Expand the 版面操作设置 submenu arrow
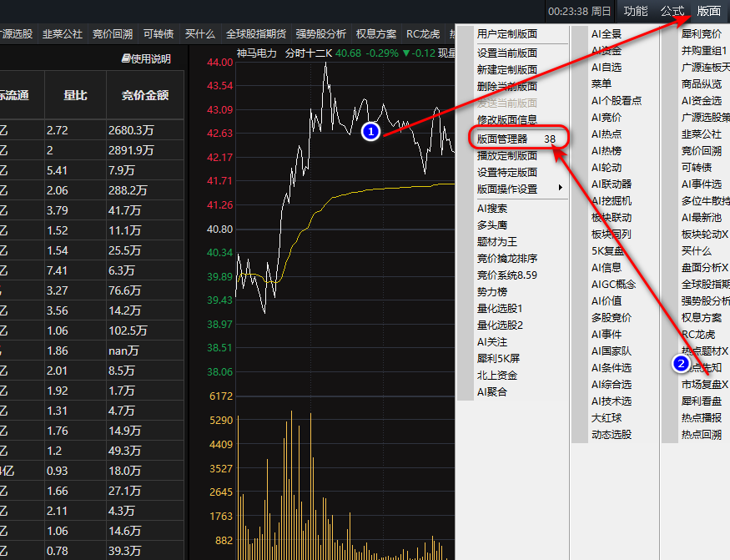This screenshot has height=560, width=730. [x=561, y=189]
